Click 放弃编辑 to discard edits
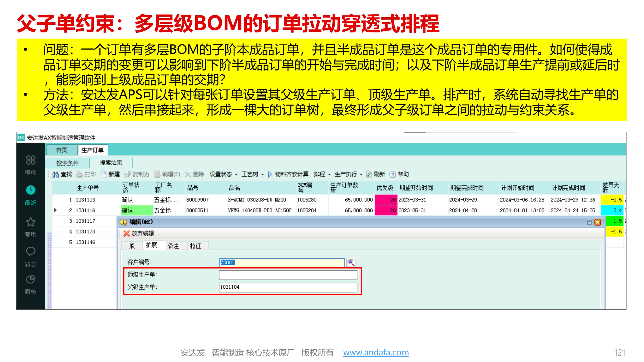 139,233
